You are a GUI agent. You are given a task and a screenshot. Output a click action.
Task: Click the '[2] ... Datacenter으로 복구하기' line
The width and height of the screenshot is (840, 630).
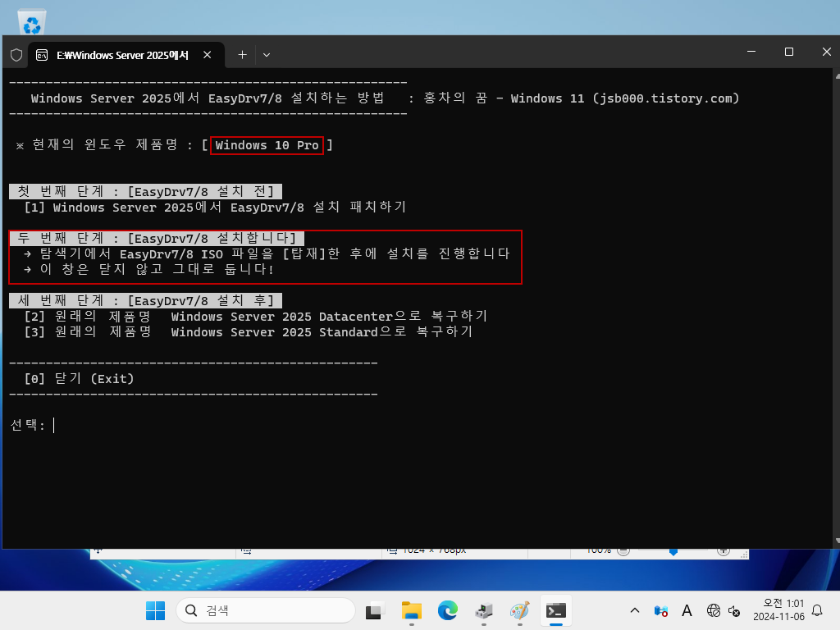click(256, 317)
